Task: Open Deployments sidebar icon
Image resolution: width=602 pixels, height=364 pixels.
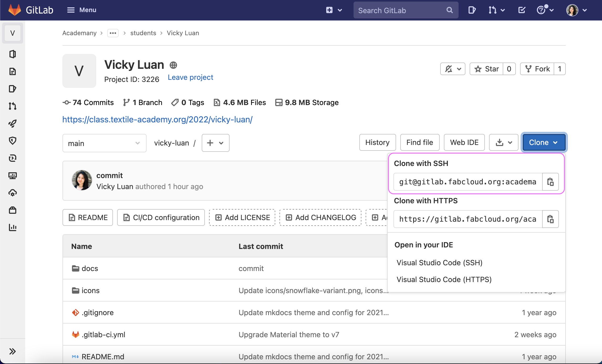Action: click(13, 158)
